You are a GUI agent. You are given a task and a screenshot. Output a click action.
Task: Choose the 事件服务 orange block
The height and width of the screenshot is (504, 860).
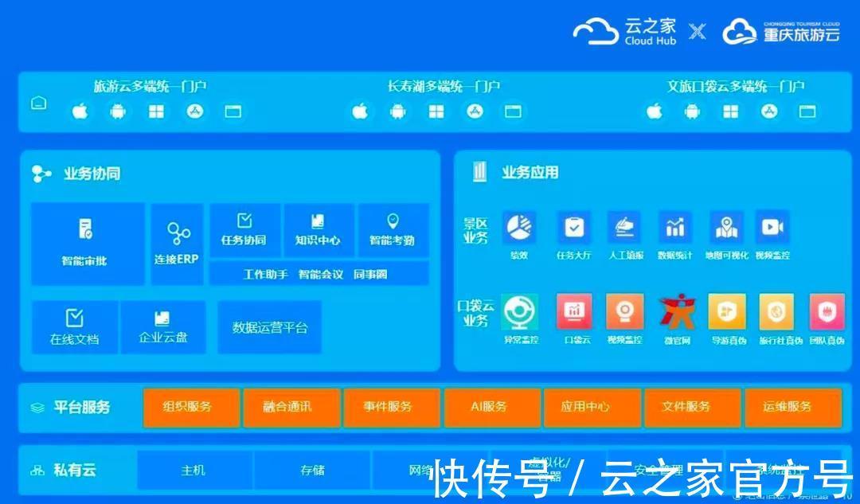(392, 408)
